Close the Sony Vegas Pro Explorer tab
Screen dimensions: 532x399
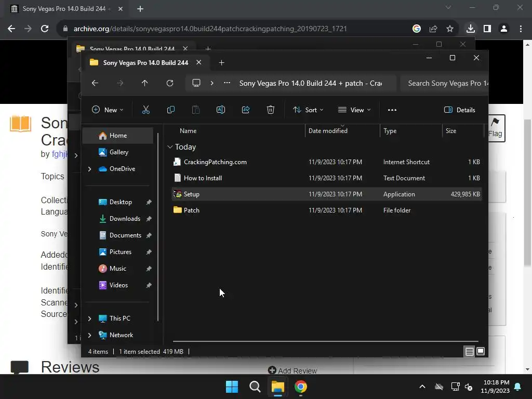pos(199,62)
